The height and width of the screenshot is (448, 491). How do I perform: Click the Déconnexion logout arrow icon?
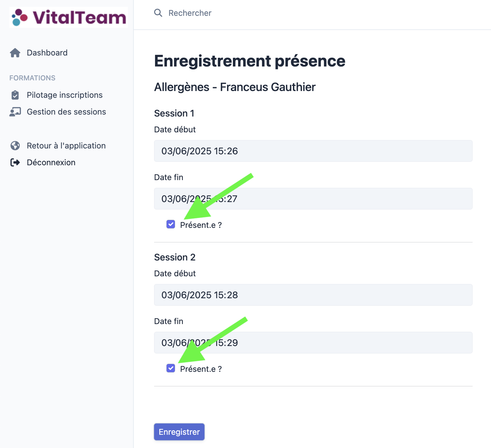(x=15, y=162)
